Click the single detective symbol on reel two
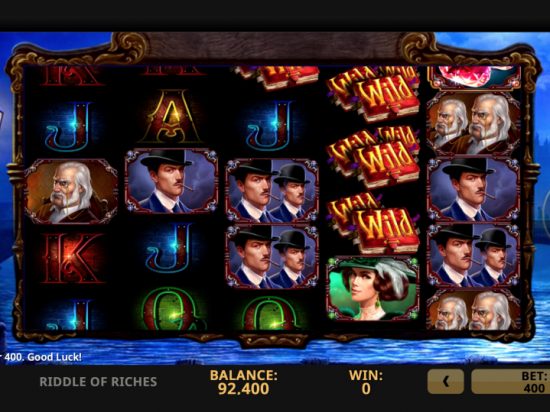 (x=171, y=182)
